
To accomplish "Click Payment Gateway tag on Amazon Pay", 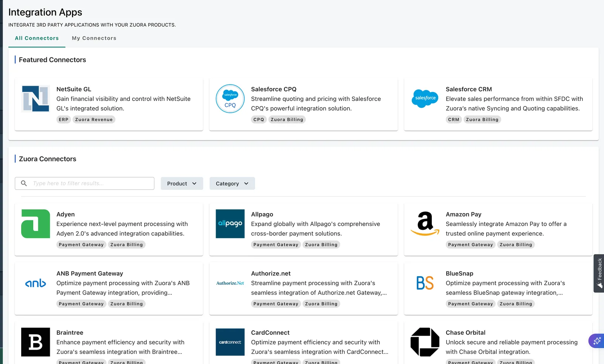I will [470, 245].
